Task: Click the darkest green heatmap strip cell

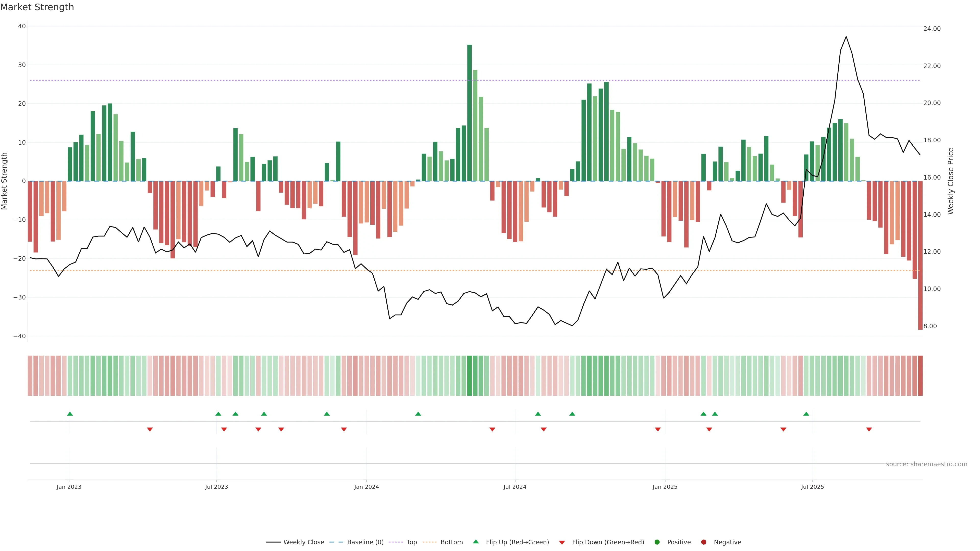Action: (x=470, y=375)
